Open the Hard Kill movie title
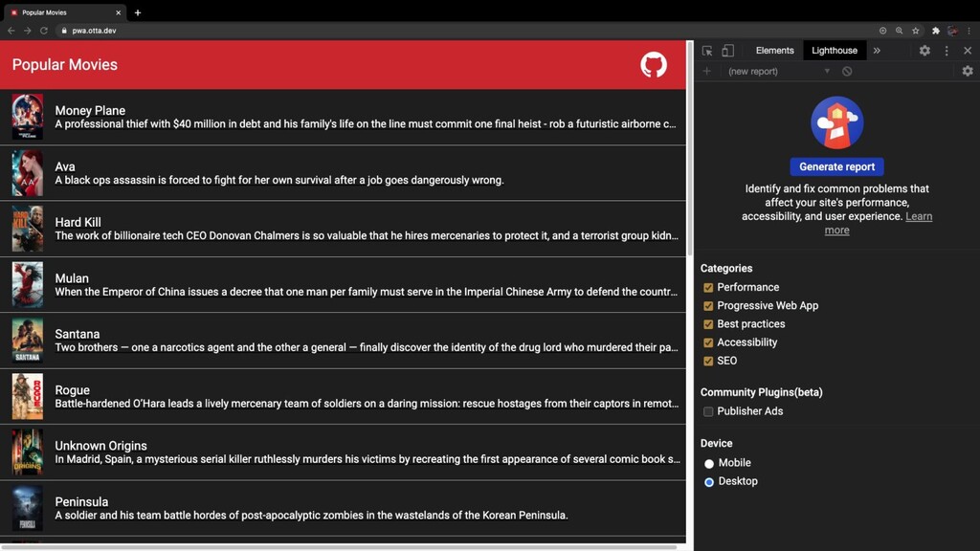 (x=78, y=222)
